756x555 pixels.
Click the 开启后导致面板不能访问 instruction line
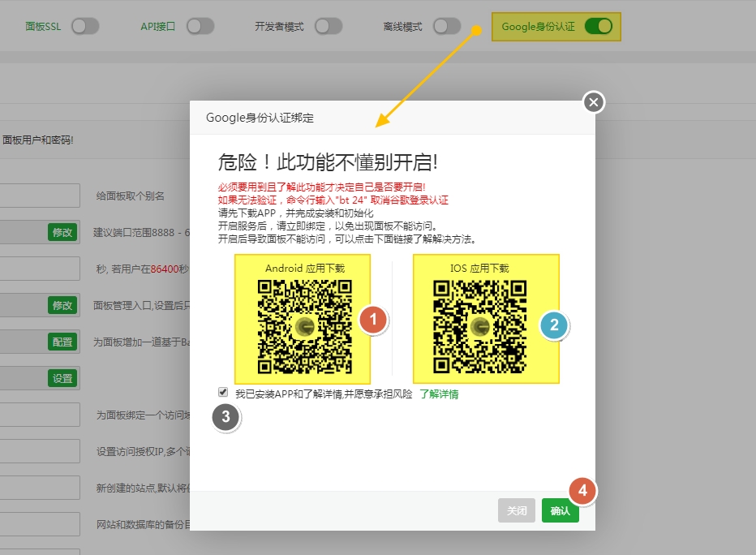coord(347,239)
